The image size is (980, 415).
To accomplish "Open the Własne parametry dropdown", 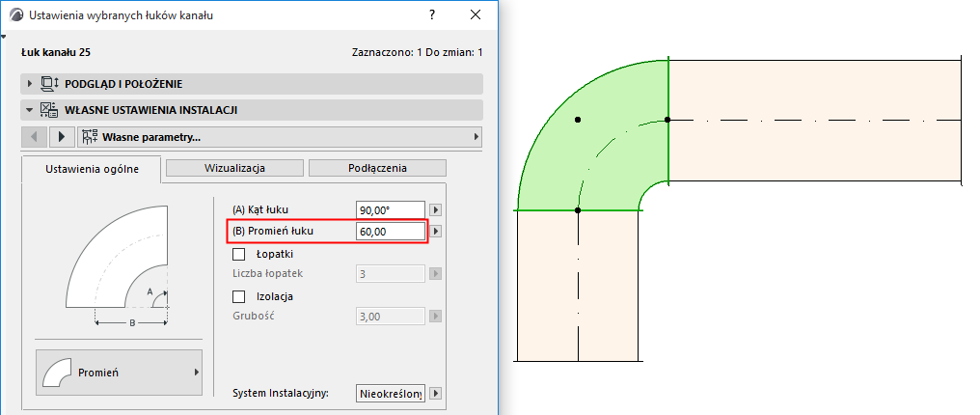I will [280, 137].
